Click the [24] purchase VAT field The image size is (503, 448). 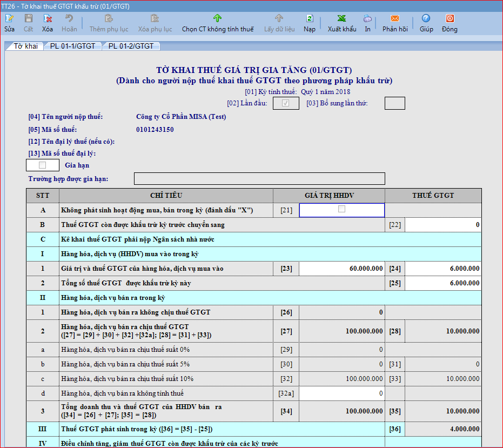pyautogui.click(x=443, y=269)
